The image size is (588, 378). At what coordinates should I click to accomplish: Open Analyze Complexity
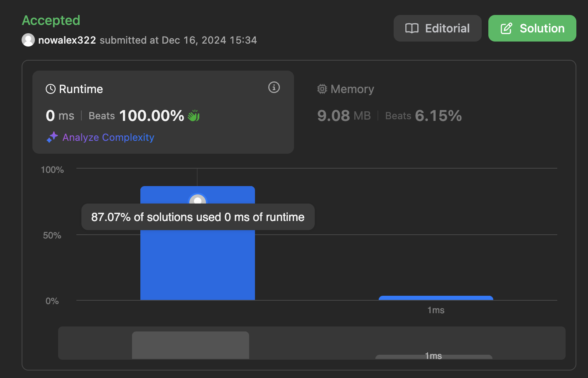(x=108, y=137)
